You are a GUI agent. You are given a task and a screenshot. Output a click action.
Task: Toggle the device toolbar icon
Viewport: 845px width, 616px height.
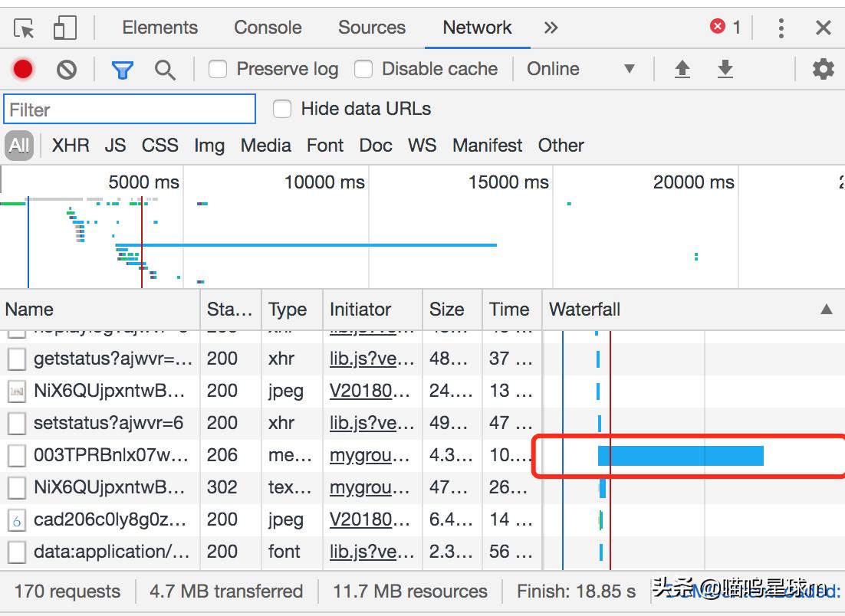(64, 28)
